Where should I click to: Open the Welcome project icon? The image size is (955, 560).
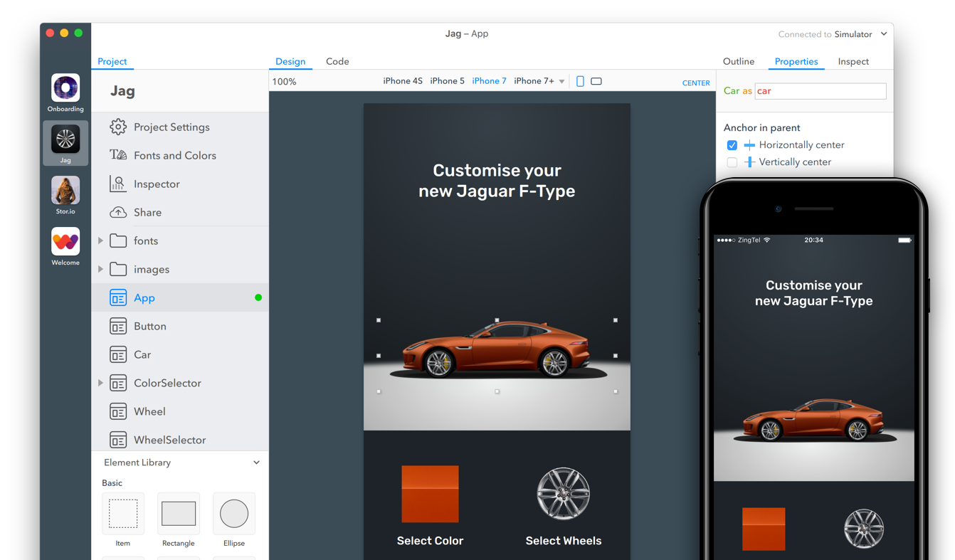coord(65,242)
